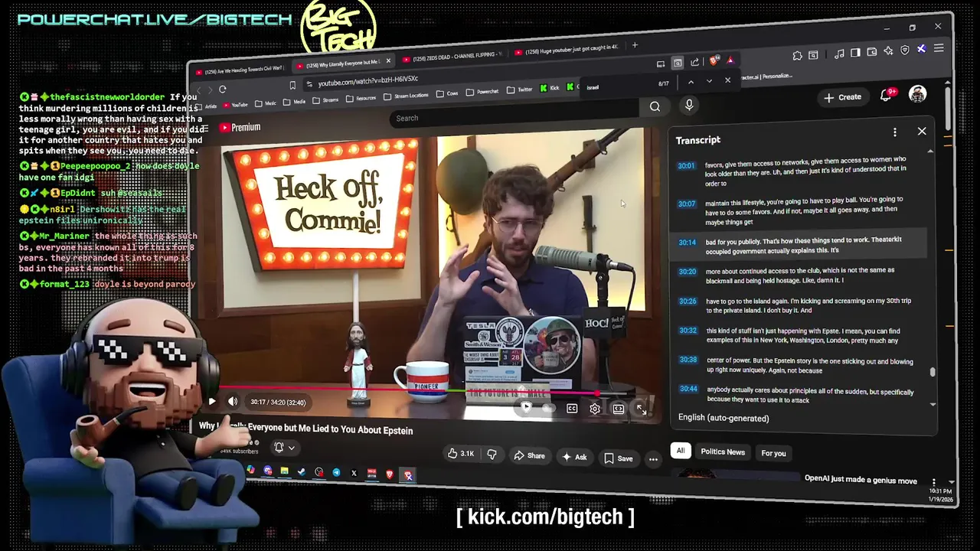This screenshot has height=551, width=980.
Task: Switch to the Civil War tab
Action: [x=239, y=70]
